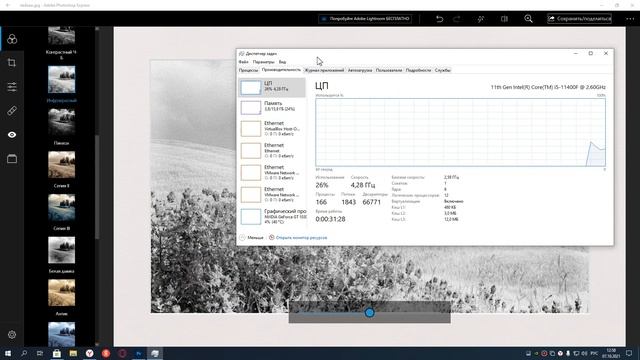Undo the last edit
Screen dimensions: 640x360
[440, 19]
